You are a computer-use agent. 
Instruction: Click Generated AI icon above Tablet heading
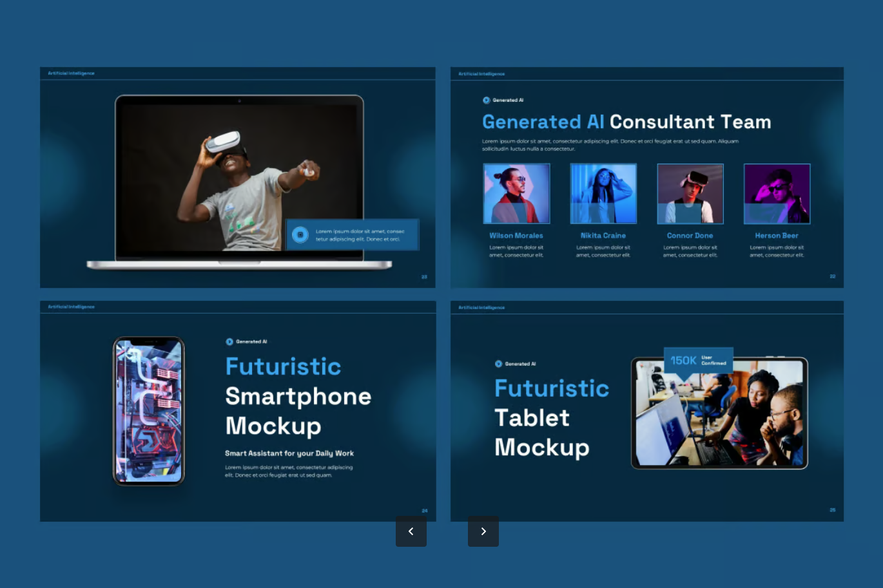[498, 364]
